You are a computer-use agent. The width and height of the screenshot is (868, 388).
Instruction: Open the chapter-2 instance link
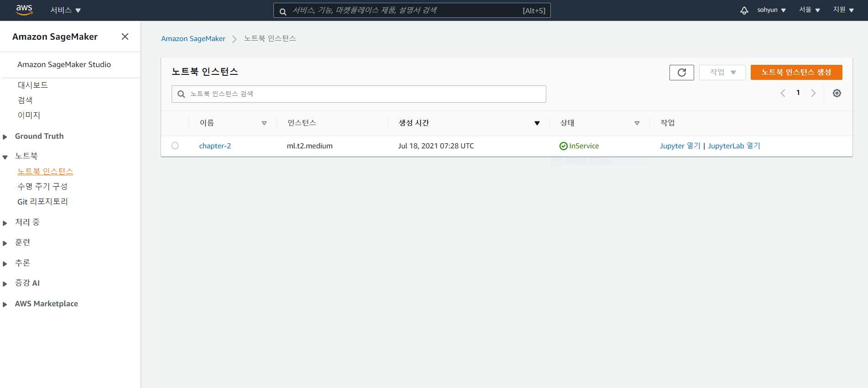tap(215, 146)
